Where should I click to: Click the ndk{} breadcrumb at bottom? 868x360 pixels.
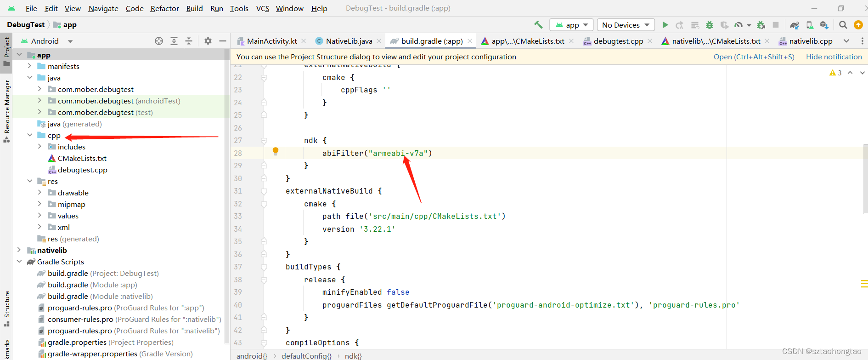click(353, 356)
